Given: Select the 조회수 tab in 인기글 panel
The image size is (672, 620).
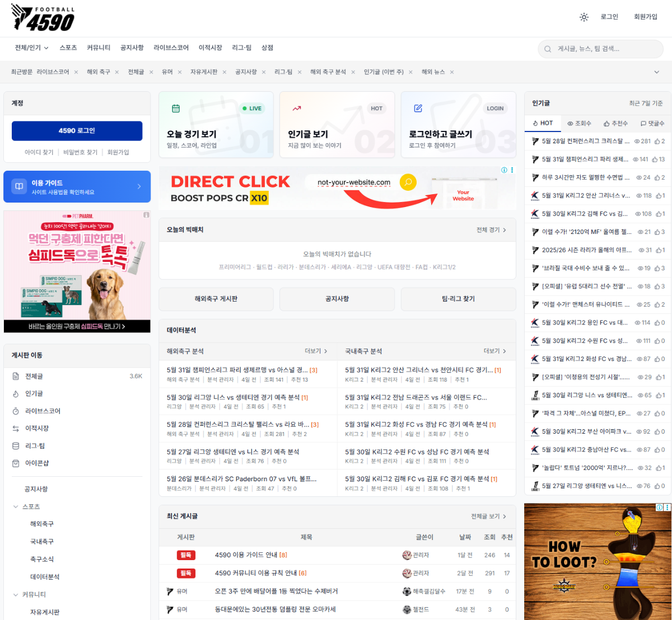Looking at the screenshot, I should 579,123.
